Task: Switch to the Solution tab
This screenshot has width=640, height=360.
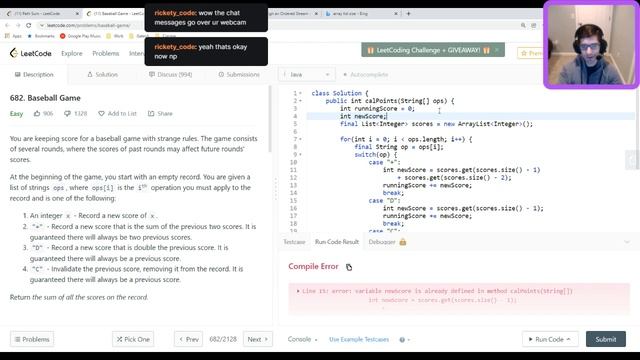Action: 102,75
